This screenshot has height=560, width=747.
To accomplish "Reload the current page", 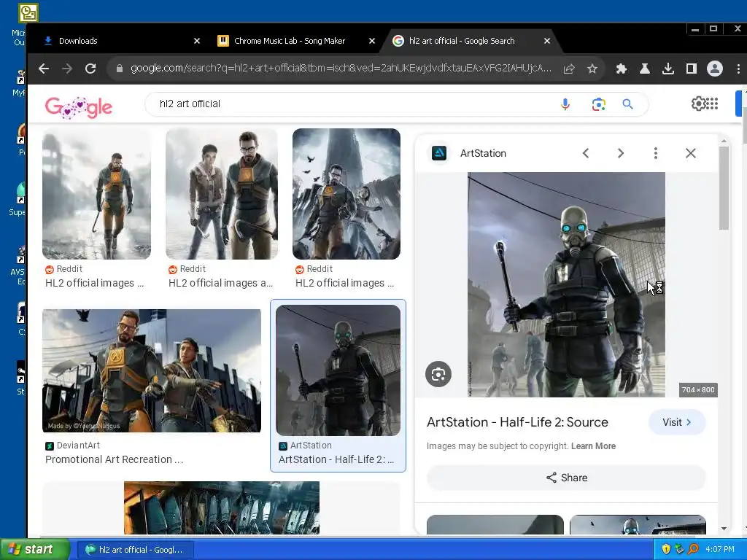I will pos(90,69).
